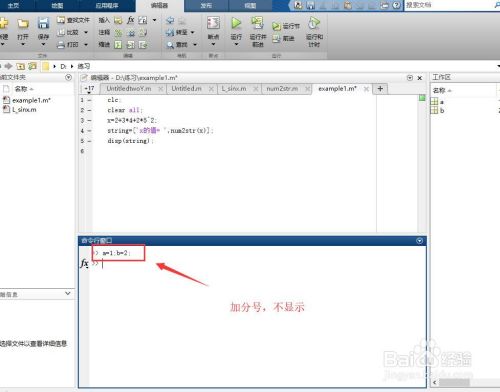
Task: Open the 打开 file folder icon
Action: 23,24
